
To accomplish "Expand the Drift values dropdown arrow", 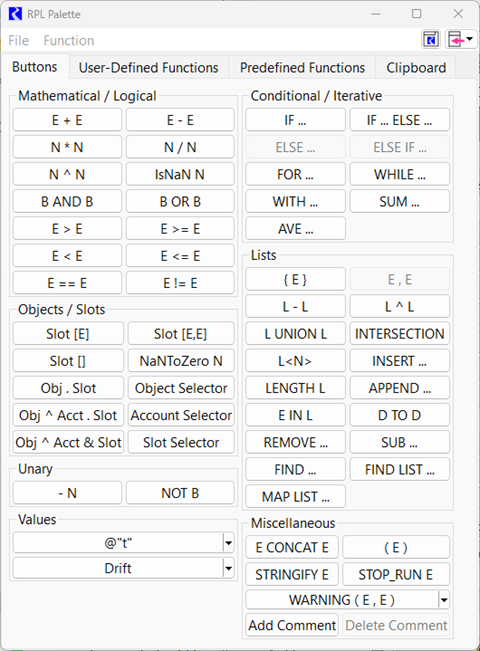I will click(228, 568).
